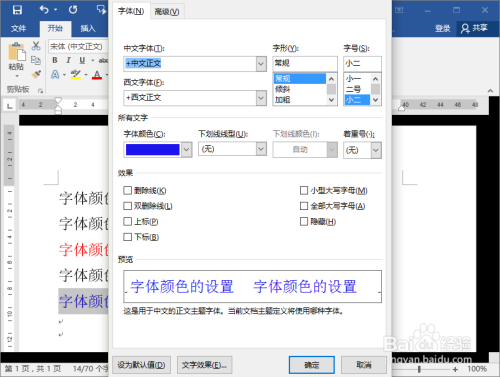Select the 开始 Home ribbon tab
500x377 pixels.
tap(55, 29)
